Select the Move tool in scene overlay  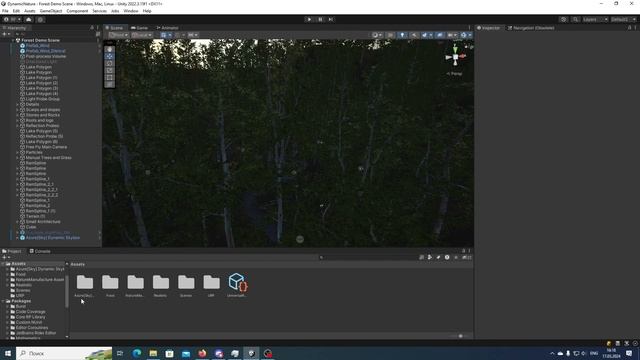click(x=109, y=56)
